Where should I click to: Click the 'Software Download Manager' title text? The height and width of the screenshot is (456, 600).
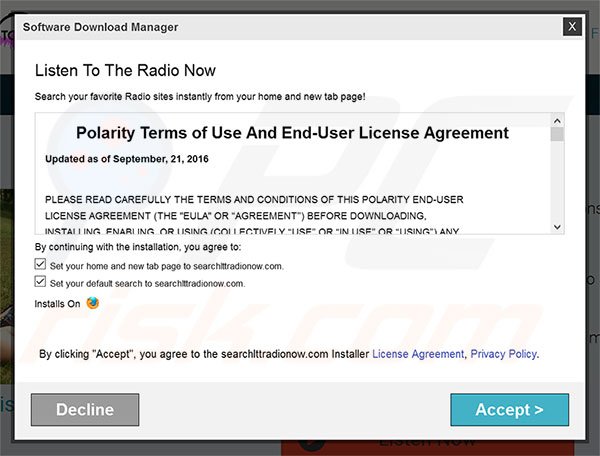[x=100, y=27]
